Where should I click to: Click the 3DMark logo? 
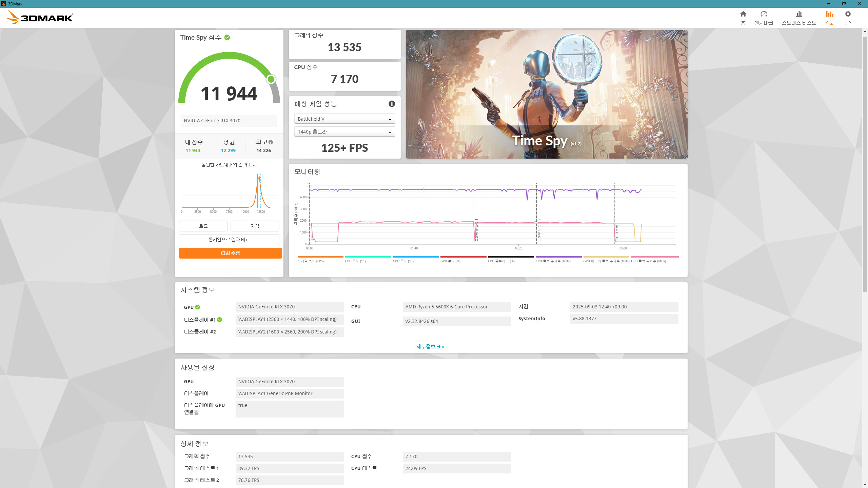[40, 17]
